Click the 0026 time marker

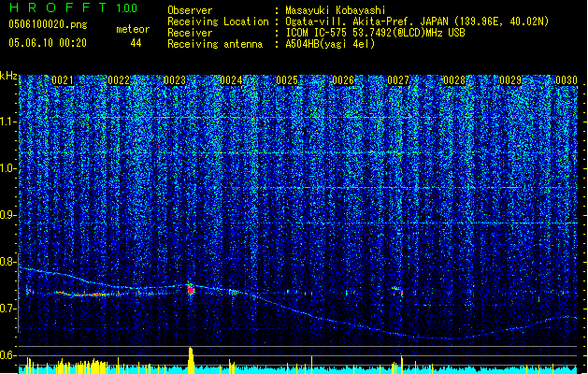point(343,80)
